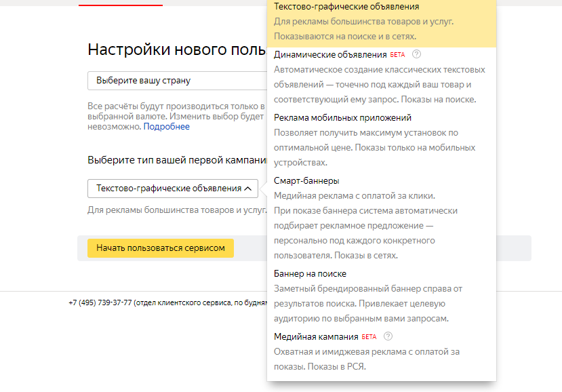Click the up chevron on campaign type selector

point(249,189)
